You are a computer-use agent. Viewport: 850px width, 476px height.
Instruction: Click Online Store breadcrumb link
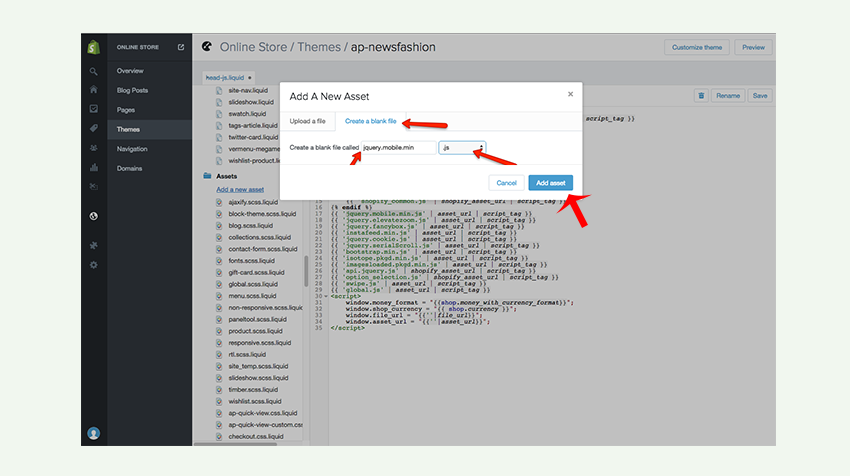(x=253, y=47)
